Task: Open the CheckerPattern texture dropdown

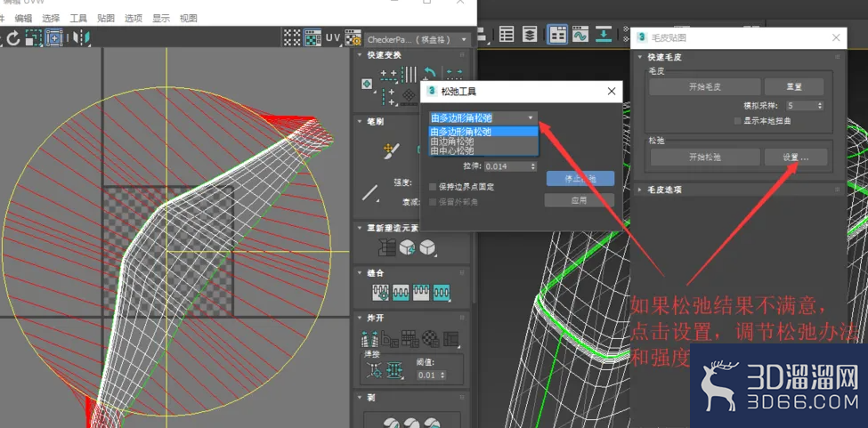Action: pyautogui.click(x=418, y=40)
